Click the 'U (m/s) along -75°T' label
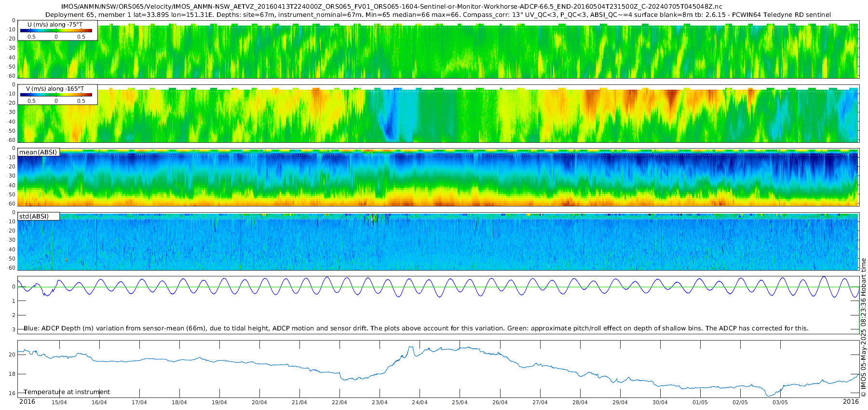Image resolution: width=868 pixels, height=410 pixels. click(x=55, y=25)
